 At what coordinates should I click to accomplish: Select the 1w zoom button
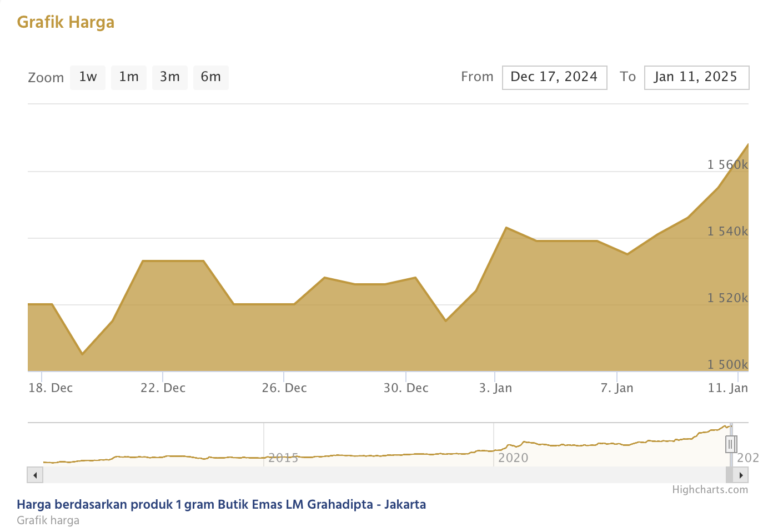(88, 77)
